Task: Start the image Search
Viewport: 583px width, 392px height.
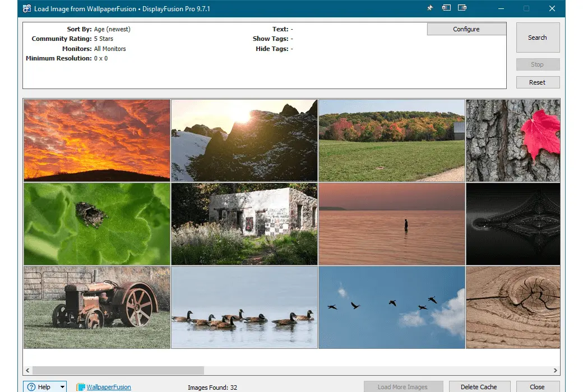Action: coord(538,38)
